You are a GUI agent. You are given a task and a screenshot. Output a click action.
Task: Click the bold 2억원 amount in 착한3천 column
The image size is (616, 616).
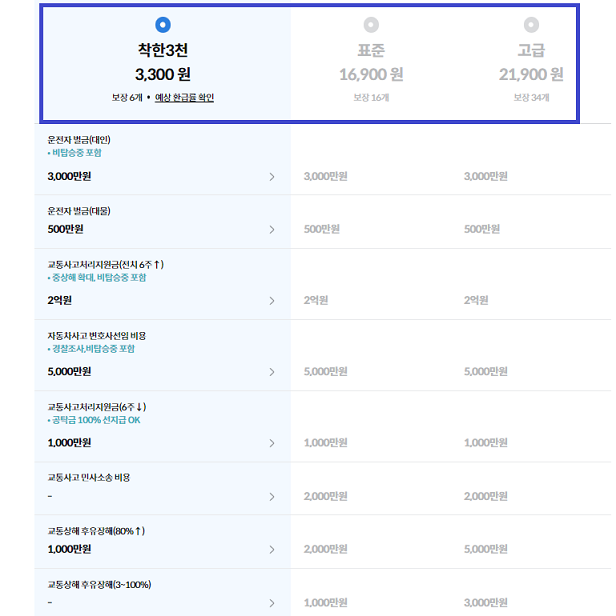60,301
